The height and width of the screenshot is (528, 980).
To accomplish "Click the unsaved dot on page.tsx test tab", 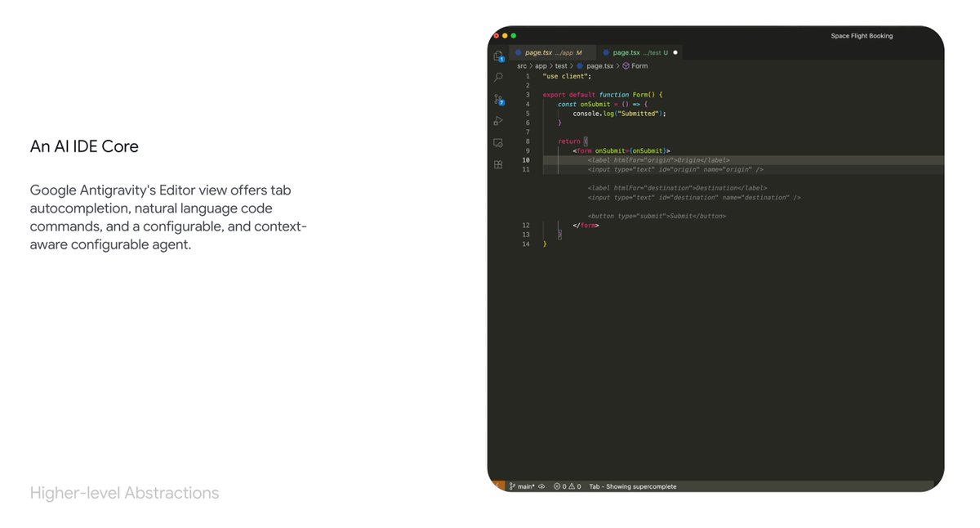I will 675,52.
